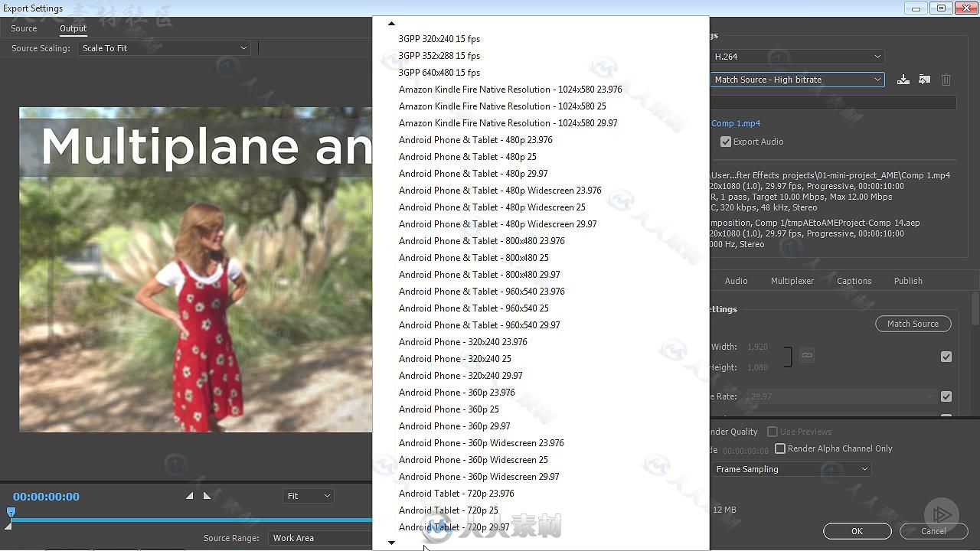
Task: Open the H.264 format dropdown
Action: point(797,57)
